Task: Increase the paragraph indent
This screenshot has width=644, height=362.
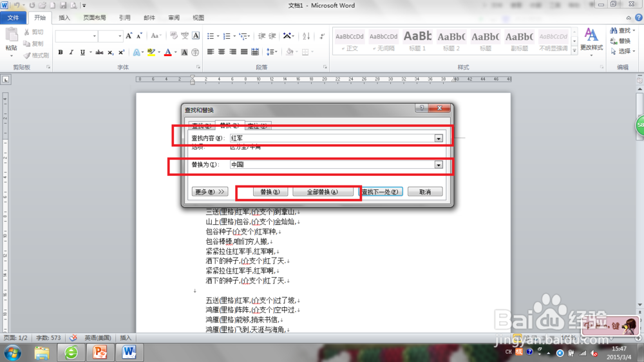Action: (x=272, y=36)
